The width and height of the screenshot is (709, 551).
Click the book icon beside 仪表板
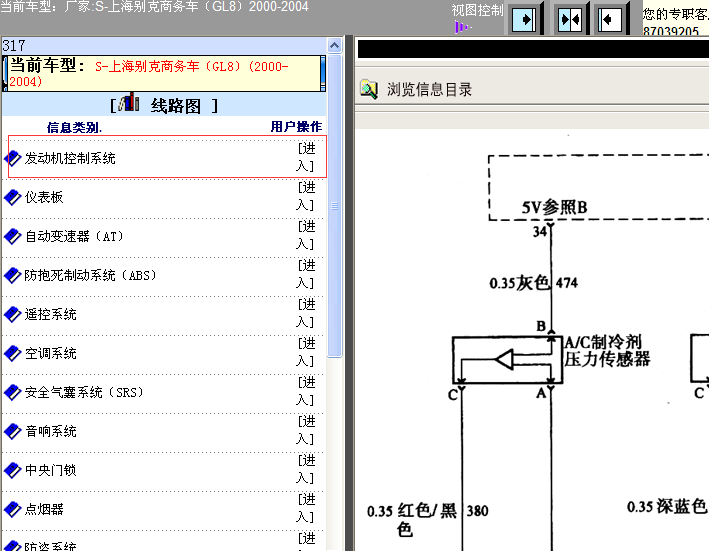pyautogui.click(x=13, y=197)
